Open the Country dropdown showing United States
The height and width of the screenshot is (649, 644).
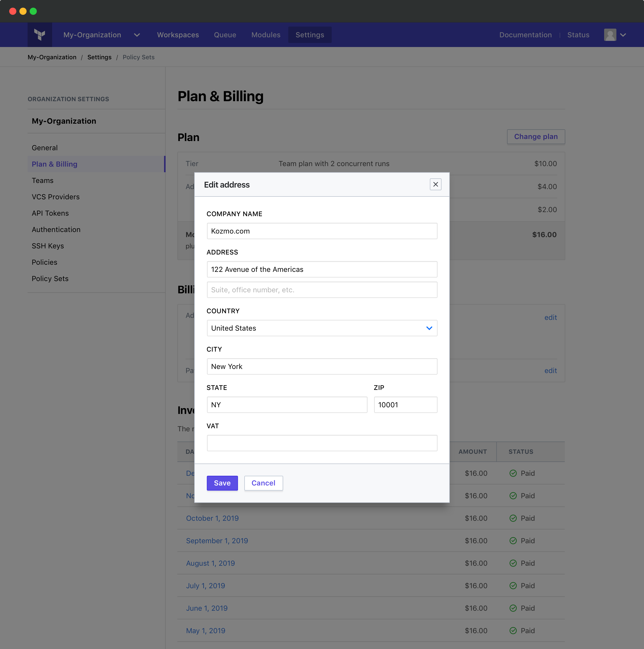pyautogui.click(x=322, y=328)
